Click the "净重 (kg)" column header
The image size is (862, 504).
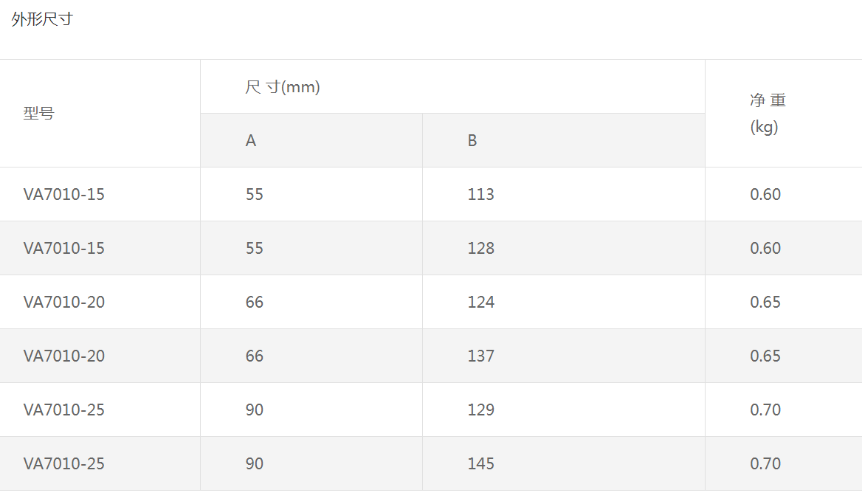[x=768, y=114]
